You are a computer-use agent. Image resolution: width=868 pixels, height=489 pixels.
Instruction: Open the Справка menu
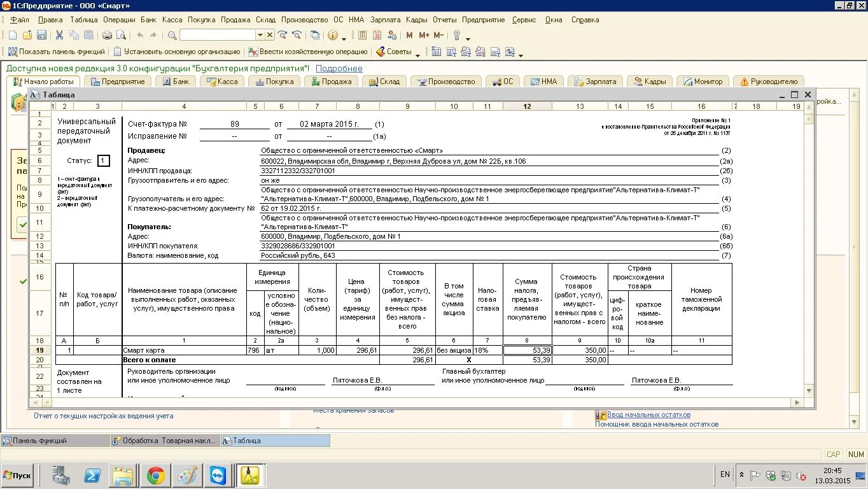coord(585,20)
